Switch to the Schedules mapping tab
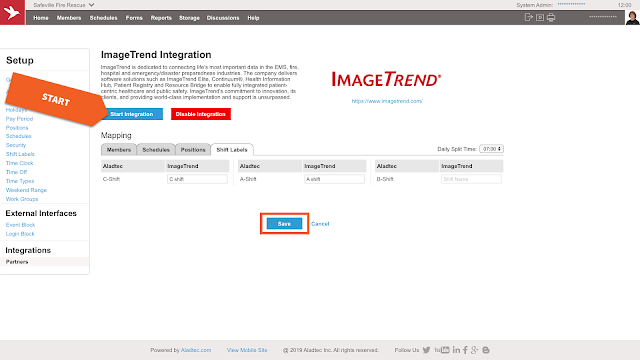The image size is (640, 360). point(156,150)
